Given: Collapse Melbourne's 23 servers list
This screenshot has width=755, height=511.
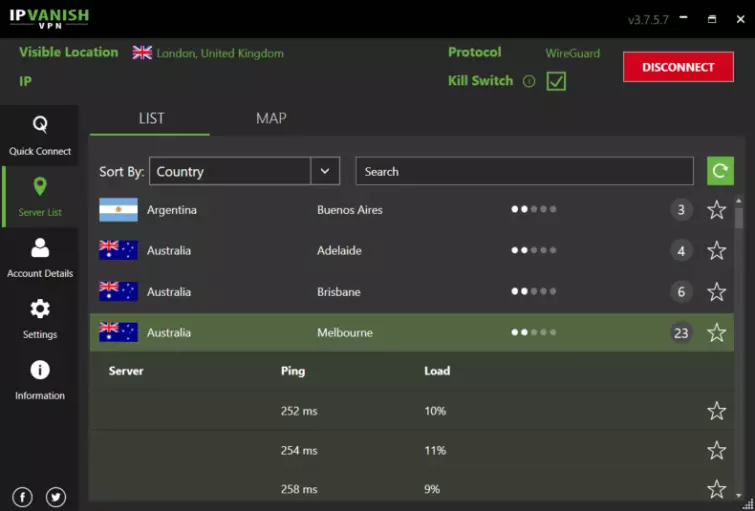Looking at the screenshot, I should (681, 333).
